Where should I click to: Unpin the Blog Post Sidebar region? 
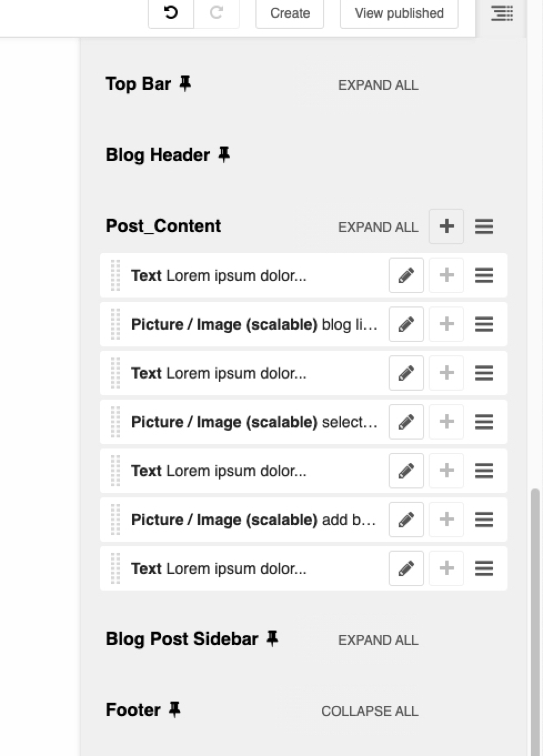click(x=272, y=638)
